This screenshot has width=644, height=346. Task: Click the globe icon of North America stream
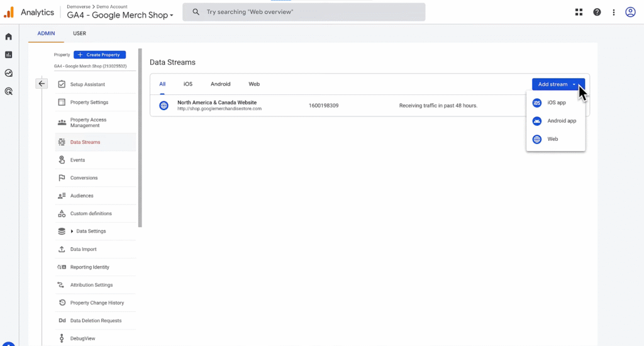click(x=164, y=106)
